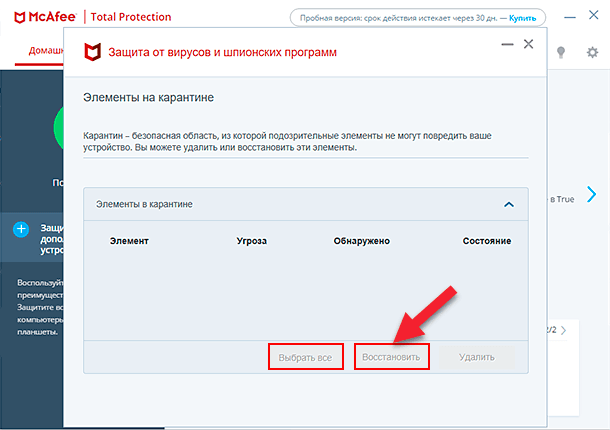Open the lightbulb tips icon

[x=561, y=52]
